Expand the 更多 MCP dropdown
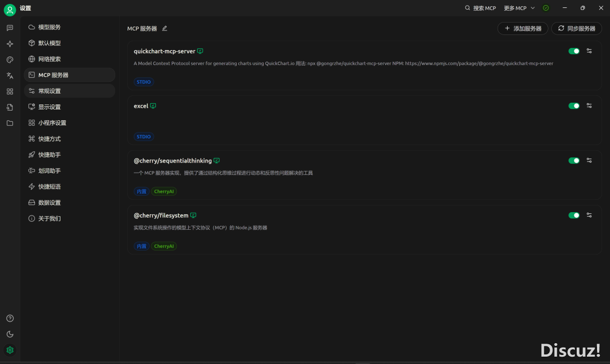The image size is (610, 364). 519,8
